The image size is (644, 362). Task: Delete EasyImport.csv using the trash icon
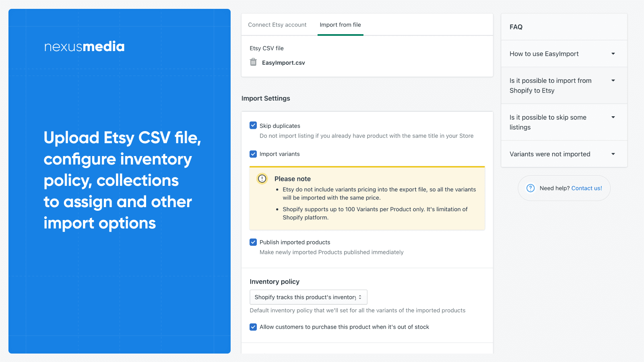coord(253,62)
